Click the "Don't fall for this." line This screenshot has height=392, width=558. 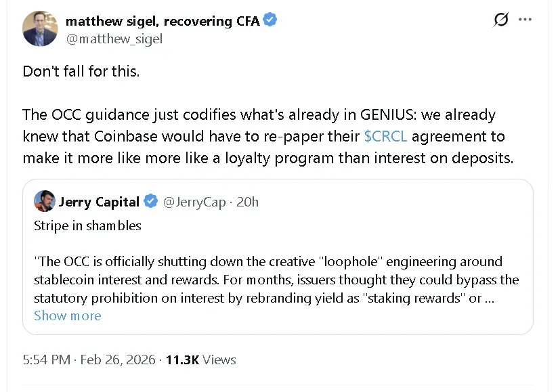click(81, 72)
